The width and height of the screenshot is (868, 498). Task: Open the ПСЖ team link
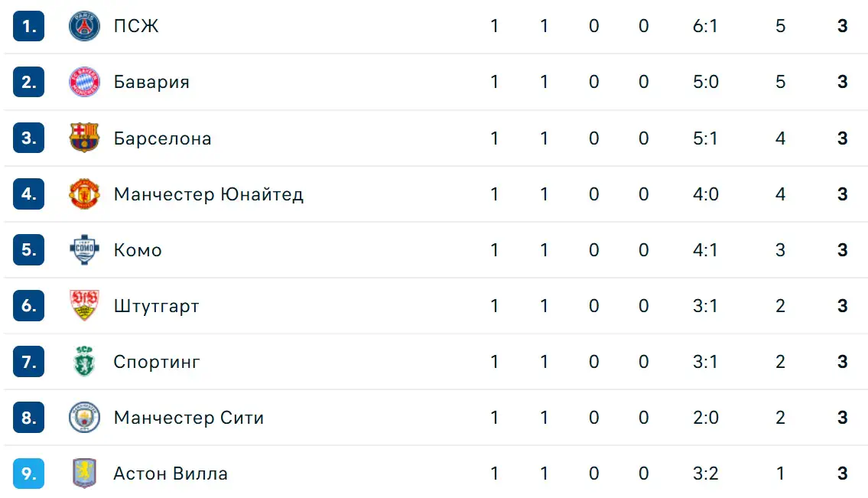(136, 26)
